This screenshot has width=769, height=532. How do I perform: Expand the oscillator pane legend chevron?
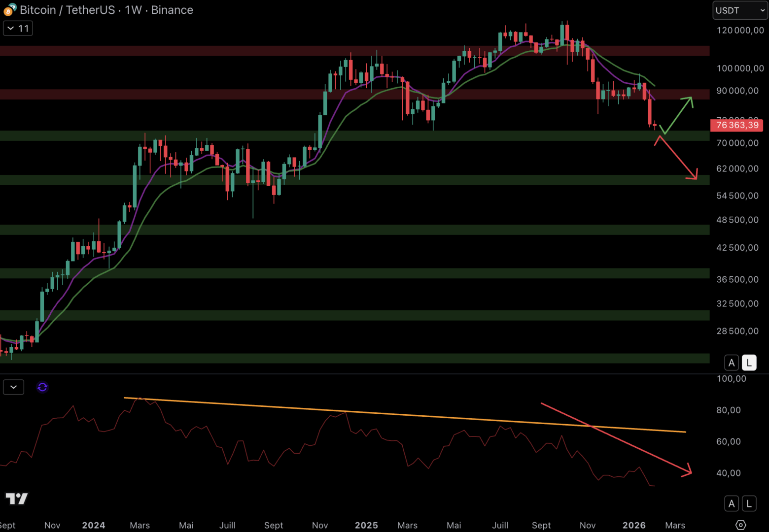(14, 387)
